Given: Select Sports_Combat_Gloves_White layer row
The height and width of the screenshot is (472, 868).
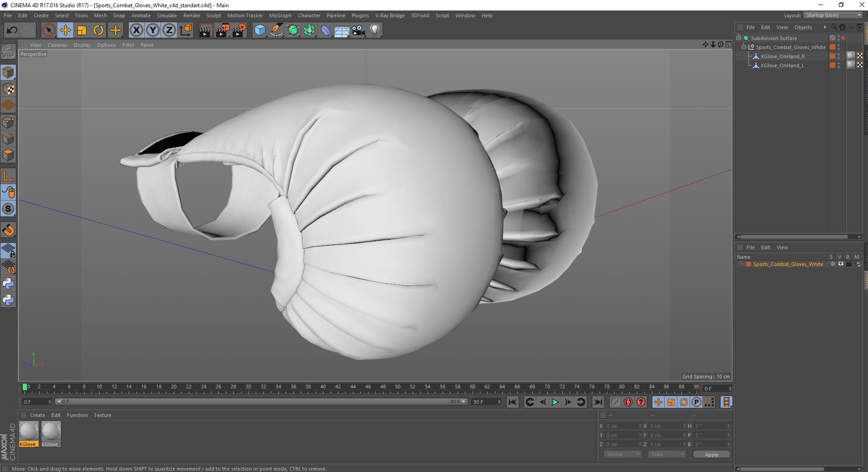Looking at the screenshot, I should (x=788, y=264).
